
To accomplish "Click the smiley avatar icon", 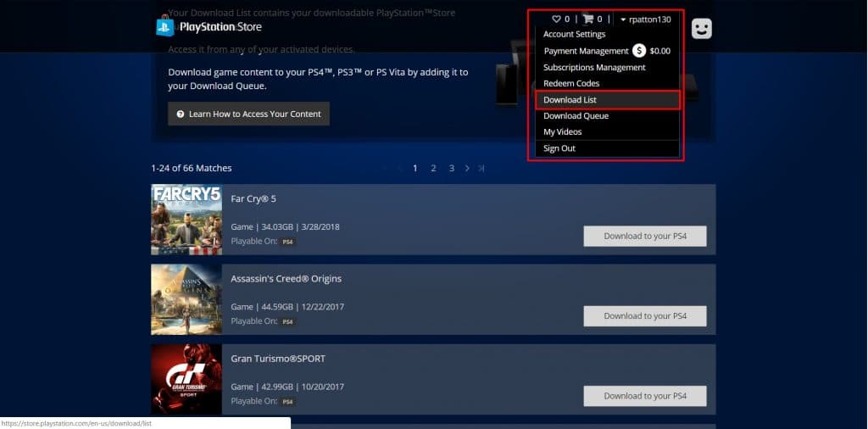I will 701,29.
